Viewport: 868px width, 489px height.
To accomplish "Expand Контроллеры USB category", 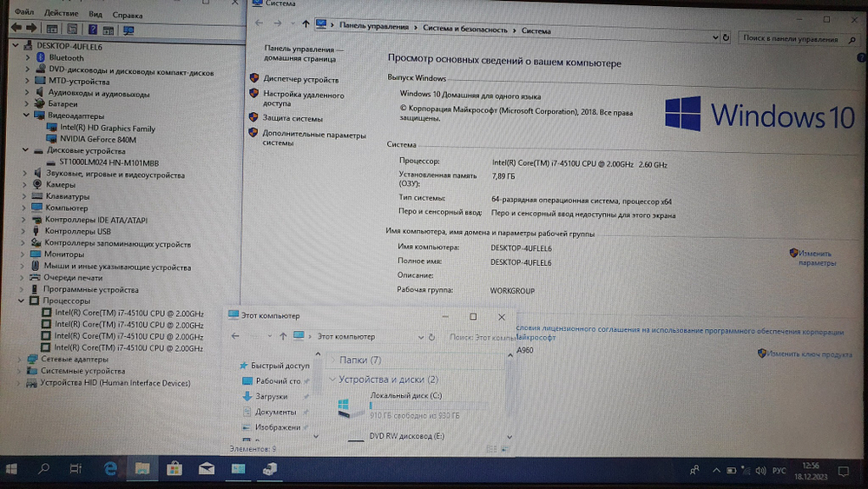I will pyautogui.click(x=23, y=232).
